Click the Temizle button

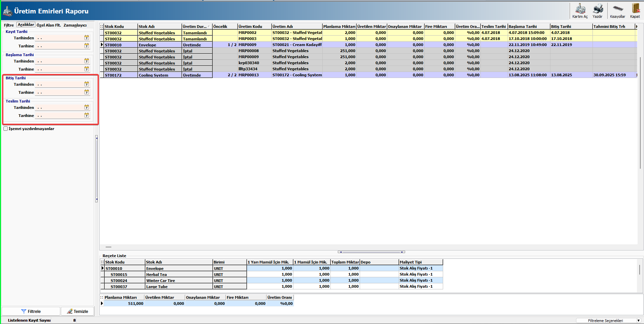(x=77, y=311)
